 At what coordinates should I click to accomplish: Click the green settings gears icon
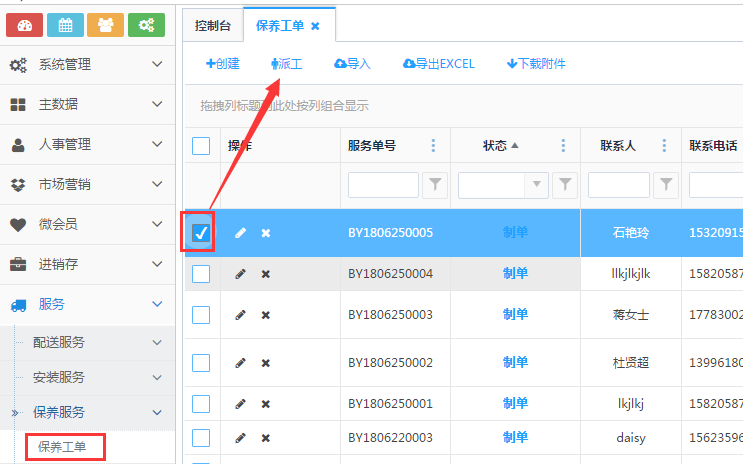coord(146,24)
